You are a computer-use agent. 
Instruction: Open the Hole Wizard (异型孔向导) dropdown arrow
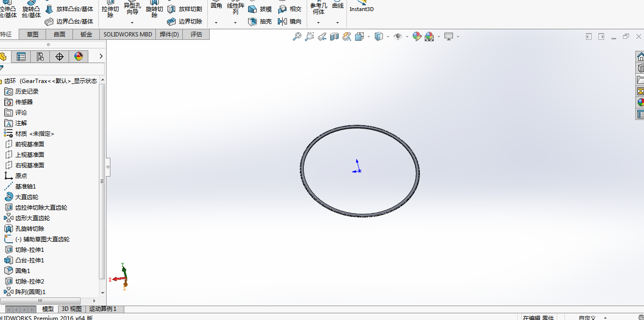tap(132, 23)
